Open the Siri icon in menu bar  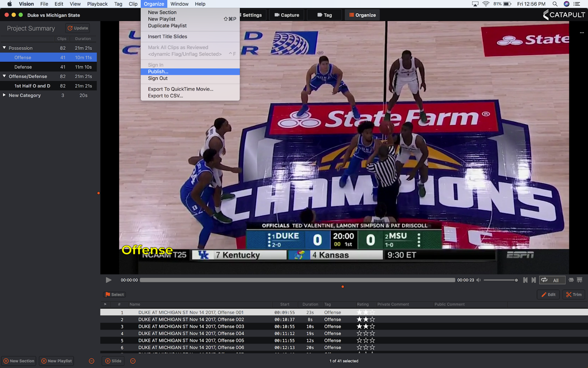(566, 4)
